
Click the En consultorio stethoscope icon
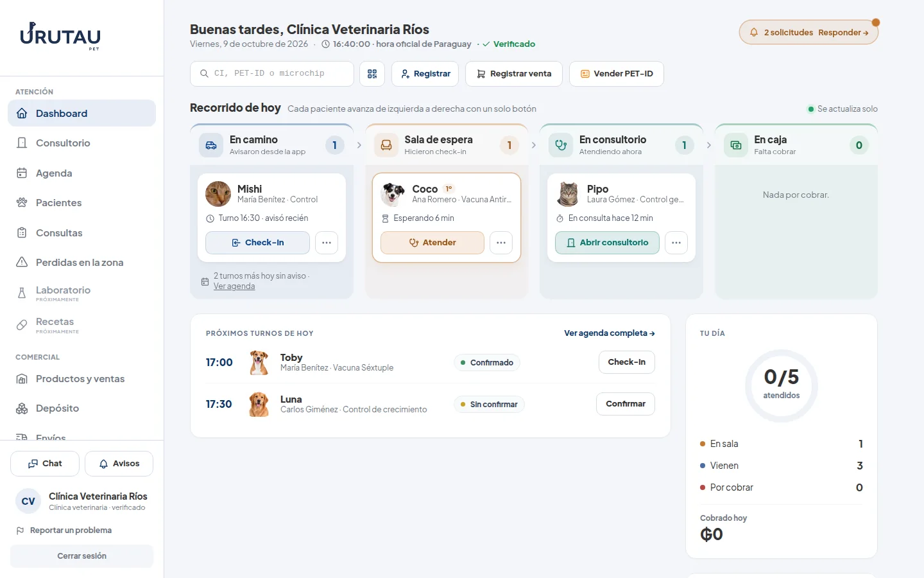561,145
